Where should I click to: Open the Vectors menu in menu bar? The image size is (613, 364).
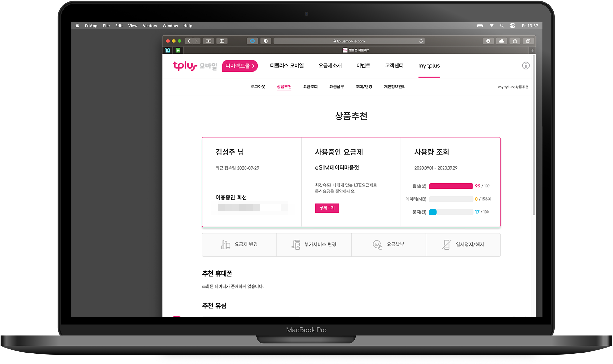[150, 26]
